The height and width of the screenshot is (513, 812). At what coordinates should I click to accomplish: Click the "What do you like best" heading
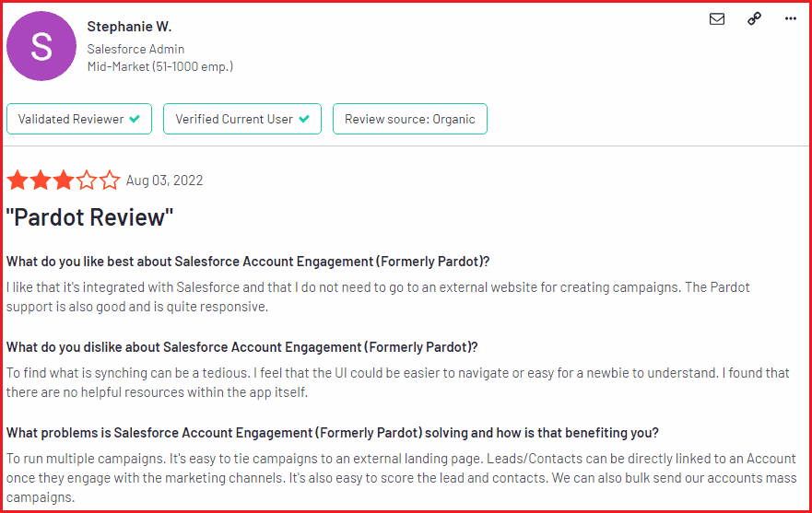click(x=248, y=262)
